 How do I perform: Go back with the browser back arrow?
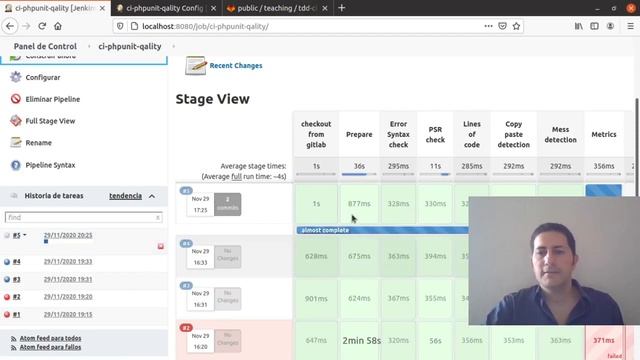tap(10, 26)
